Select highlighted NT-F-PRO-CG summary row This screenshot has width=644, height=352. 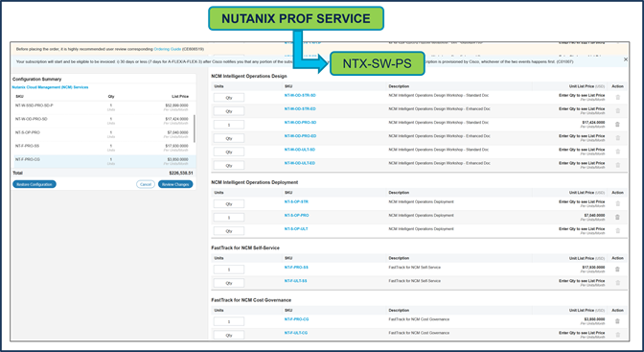(x=104, y=161)
